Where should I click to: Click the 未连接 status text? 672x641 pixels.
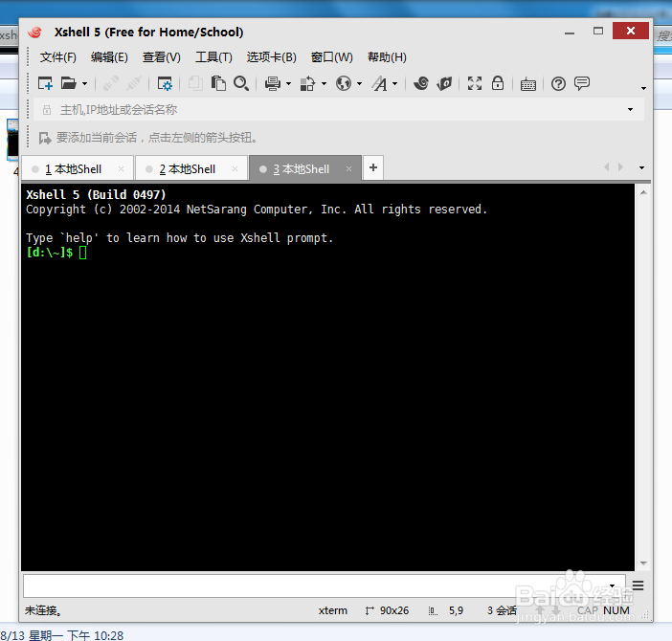tap(42, 610)
